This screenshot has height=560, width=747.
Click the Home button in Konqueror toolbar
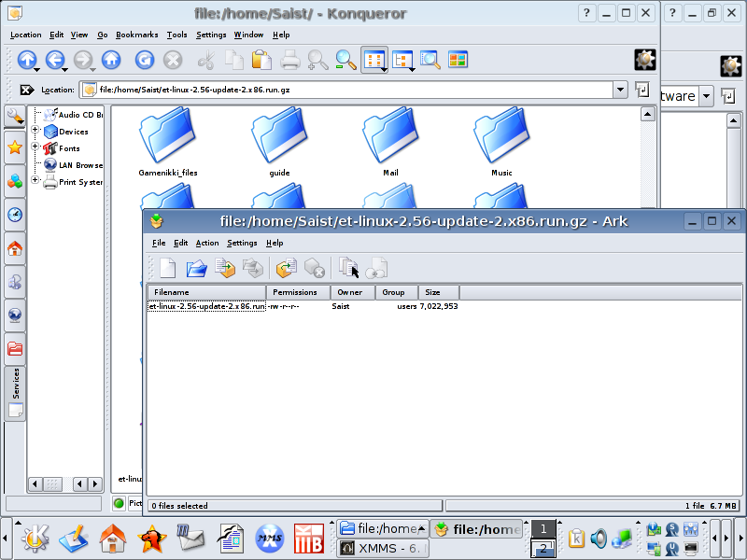point(111,60)
